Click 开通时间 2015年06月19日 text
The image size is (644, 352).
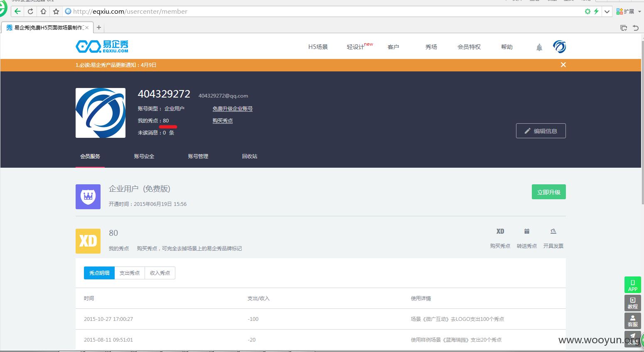[x=148, y=204]
